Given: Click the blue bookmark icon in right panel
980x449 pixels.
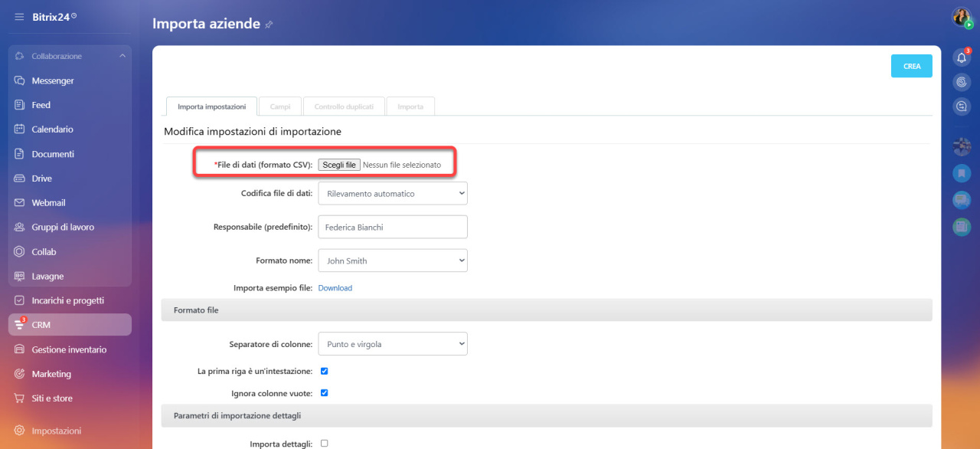Looking at the screenshot, I should [962, 173].
